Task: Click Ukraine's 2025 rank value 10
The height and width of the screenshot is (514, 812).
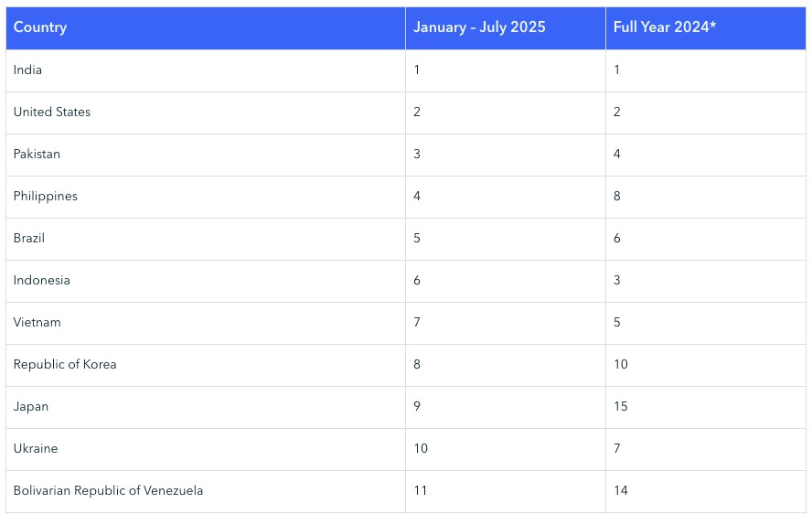Action: [x=421, y=449]
